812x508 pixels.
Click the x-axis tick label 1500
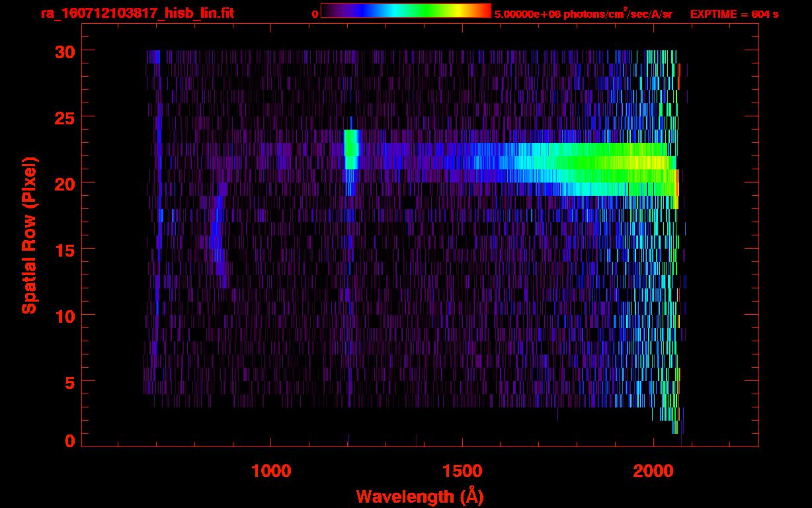pyautogui.click(x=462, y=471)
